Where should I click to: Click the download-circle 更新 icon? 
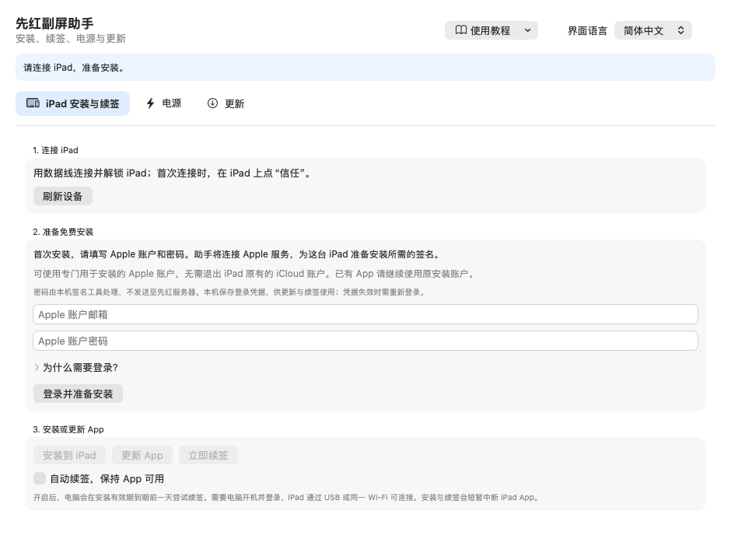212,103
